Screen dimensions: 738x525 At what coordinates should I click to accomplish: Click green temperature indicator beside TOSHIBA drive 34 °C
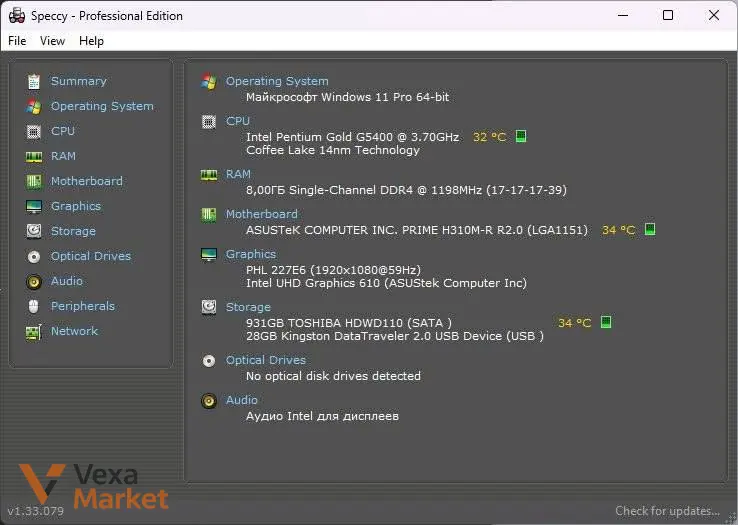606,322
